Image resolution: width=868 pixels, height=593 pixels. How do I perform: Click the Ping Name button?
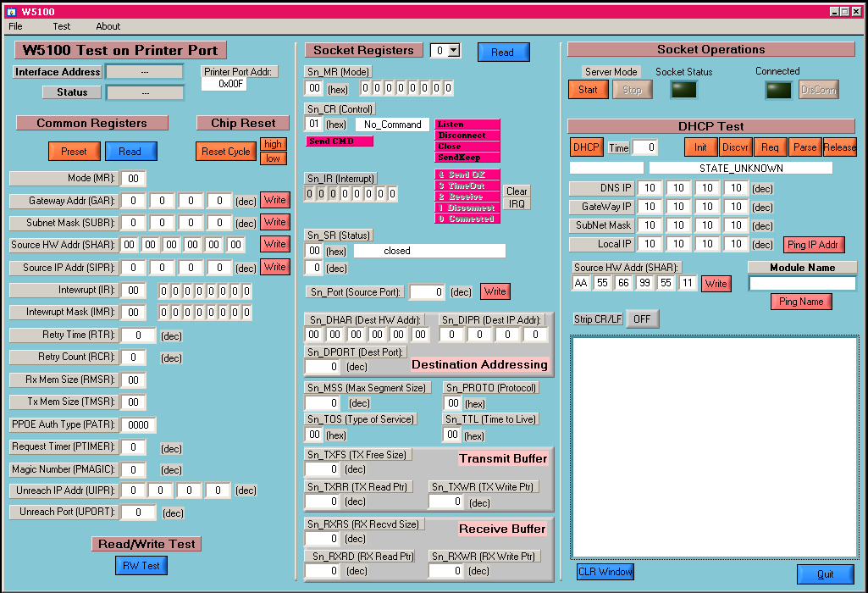(802, 302)
